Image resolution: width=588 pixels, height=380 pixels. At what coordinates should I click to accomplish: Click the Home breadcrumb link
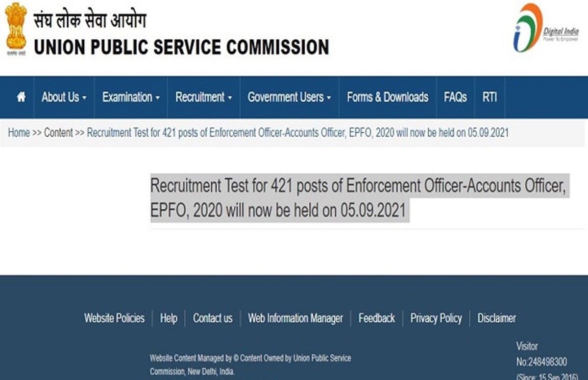point(19,133)
